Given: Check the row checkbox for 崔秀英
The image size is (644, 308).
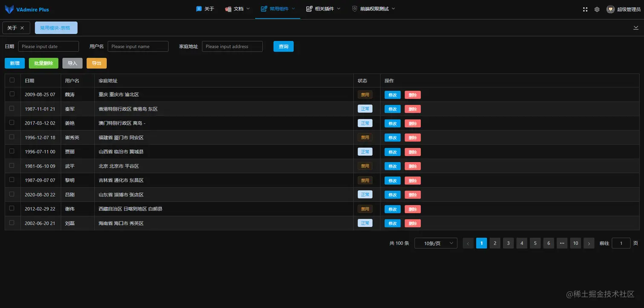Looking at the screenshot, I should coord(12,137).
